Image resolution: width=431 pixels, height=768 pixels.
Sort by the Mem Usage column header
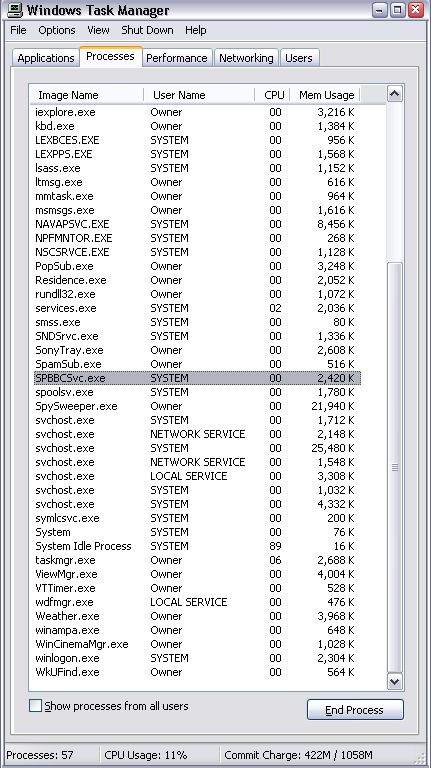point(325,95)
